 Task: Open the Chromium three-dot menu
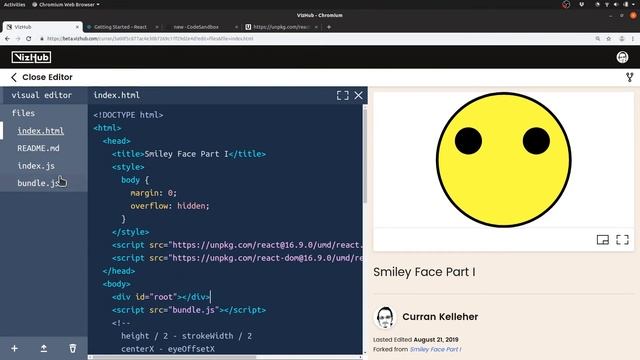(633, 38)
